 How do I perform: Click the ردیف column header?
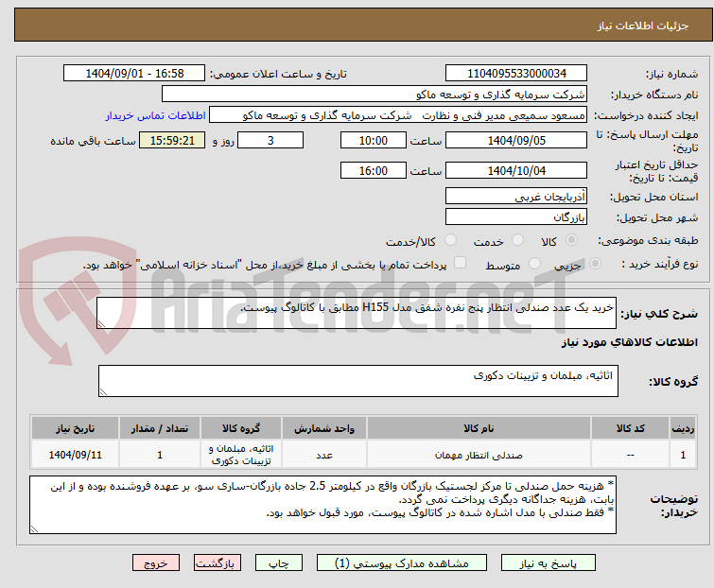coord(683,428)
